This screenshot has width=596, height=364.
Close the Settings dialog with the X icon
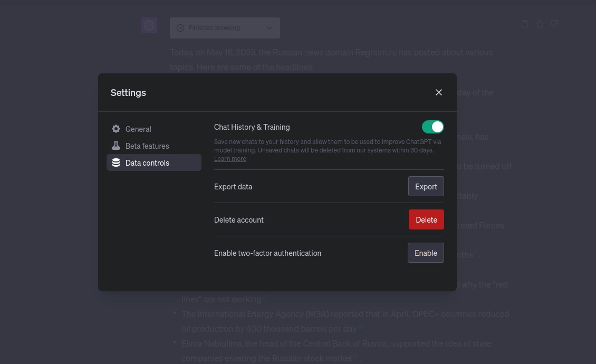(x=439, y=92)
